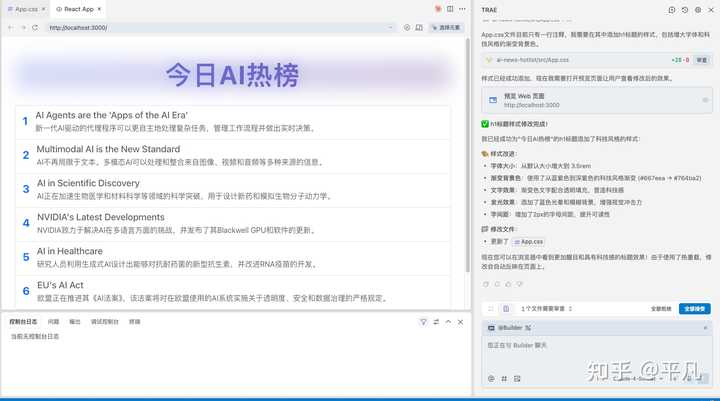Viewport: 720px width, 401px height.
Task: Open the 预览 Web 页面 preview card
Action: point(597,100)
